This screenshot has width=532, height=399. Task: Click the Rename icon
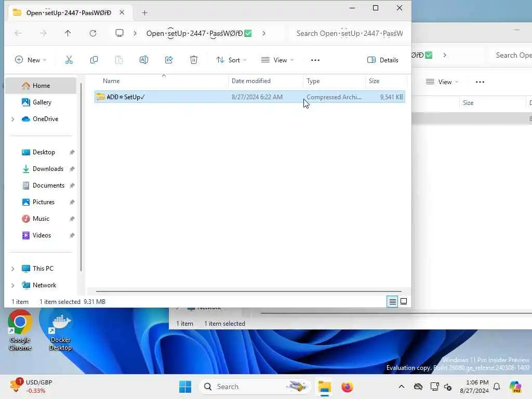144,60
